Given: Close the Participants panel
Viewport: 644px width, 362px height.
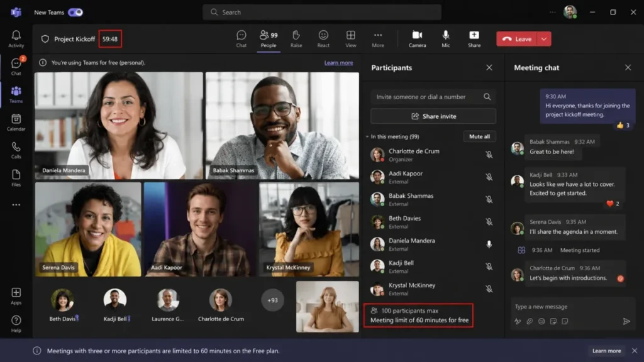Looking at the screenshot, I should (489, 67).
